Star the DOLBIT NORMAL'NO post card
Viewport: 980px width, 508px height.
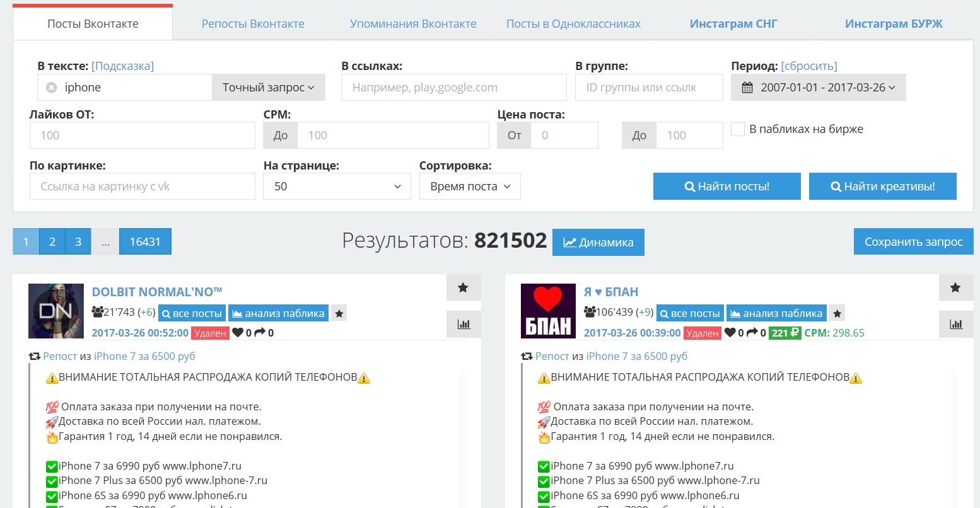(464, 287)
